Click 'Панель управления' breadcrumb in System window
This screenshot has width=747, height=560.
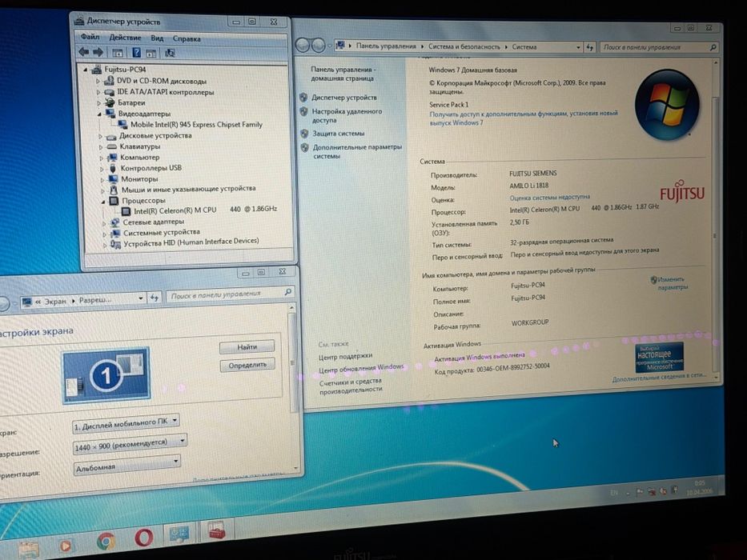point(386,46)
